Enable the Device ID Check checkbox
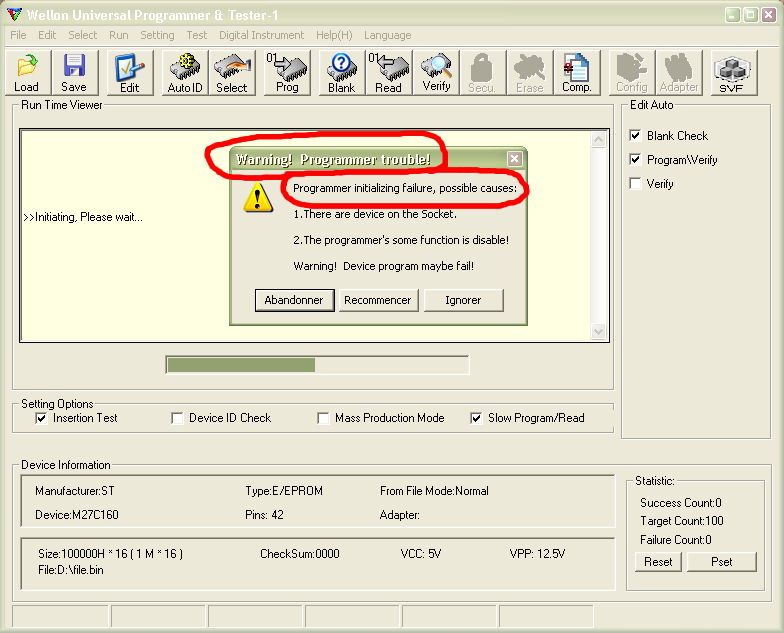 177,418
